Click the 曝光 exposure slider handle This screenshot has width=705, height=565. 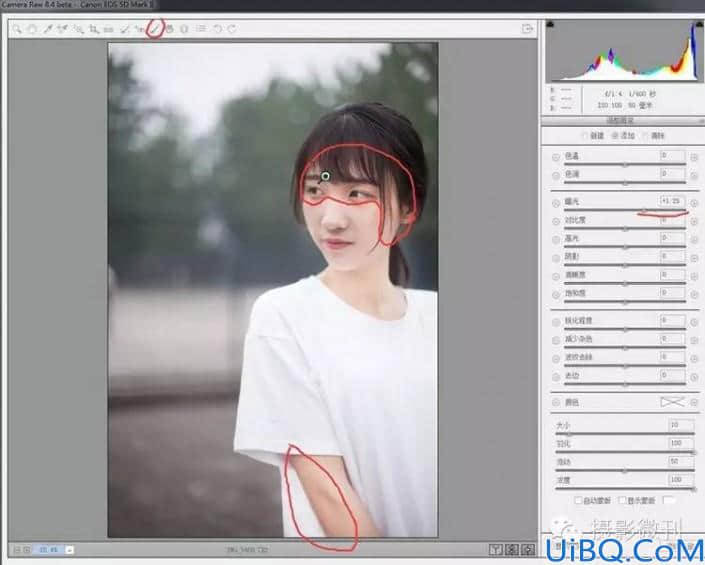tap(644, 210)
